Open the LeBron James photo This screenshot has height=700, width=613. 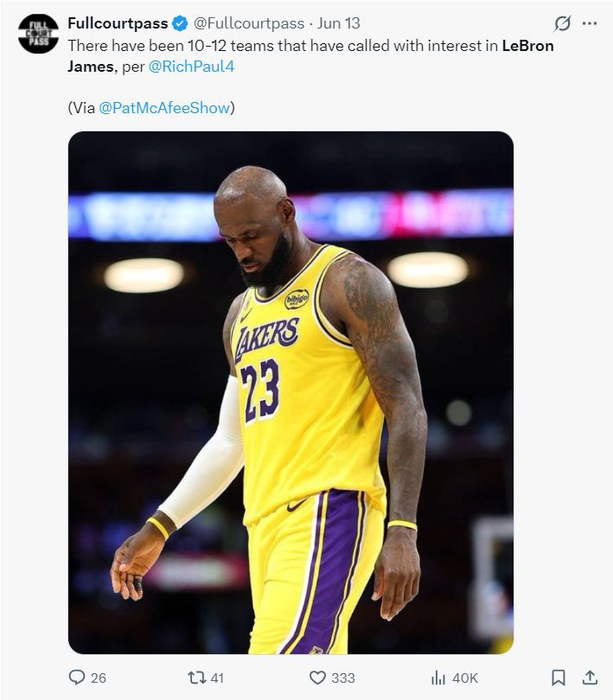pos(291,392)
